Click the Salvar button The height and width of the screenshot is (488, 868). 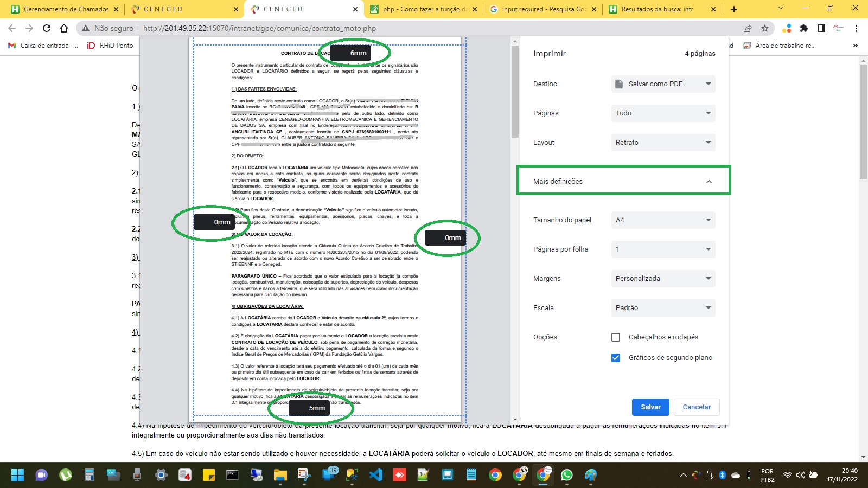(650, 407)
